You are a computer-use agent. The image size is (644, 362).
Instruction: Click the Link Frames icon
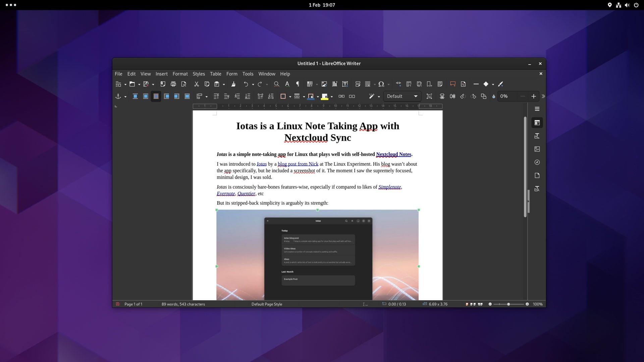[x=341, y=97]
